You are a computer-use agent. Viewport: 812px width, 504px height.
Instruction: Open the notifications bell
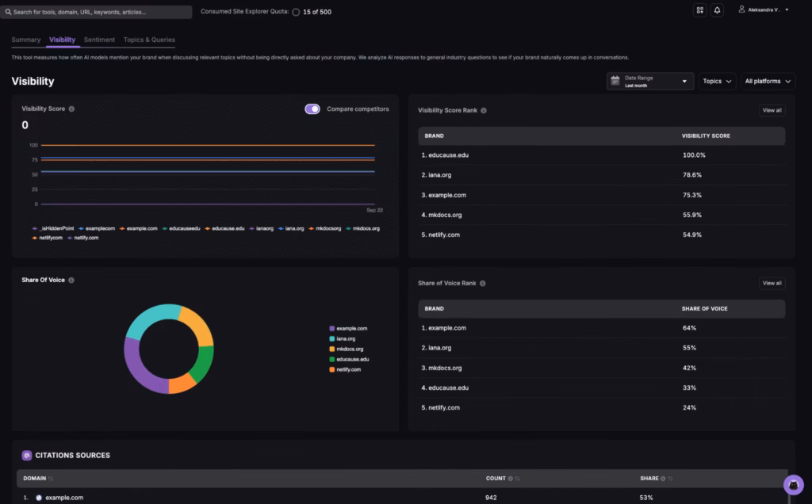(717, 9)
